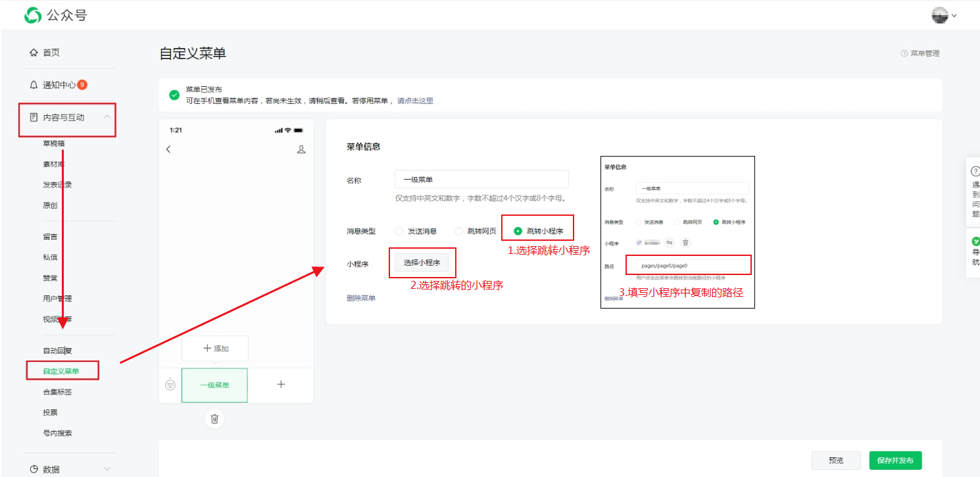The height and width of the screenshot is (477, 980).
Task: Expand the 数据 sidebar section
Action: tap(107, 469)
